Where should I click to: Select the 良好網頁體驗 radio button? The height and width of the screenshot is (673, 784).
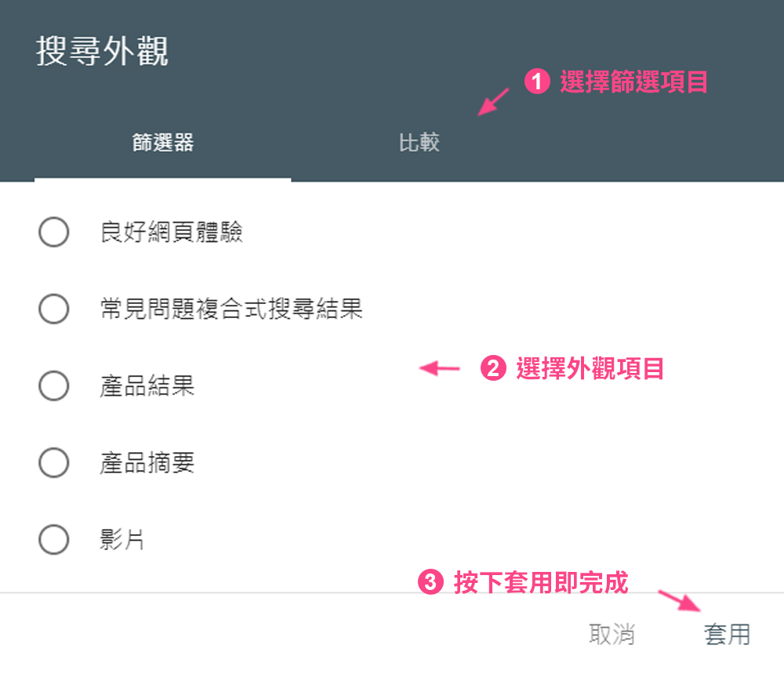pyautogui.click(x=53, y=232)
